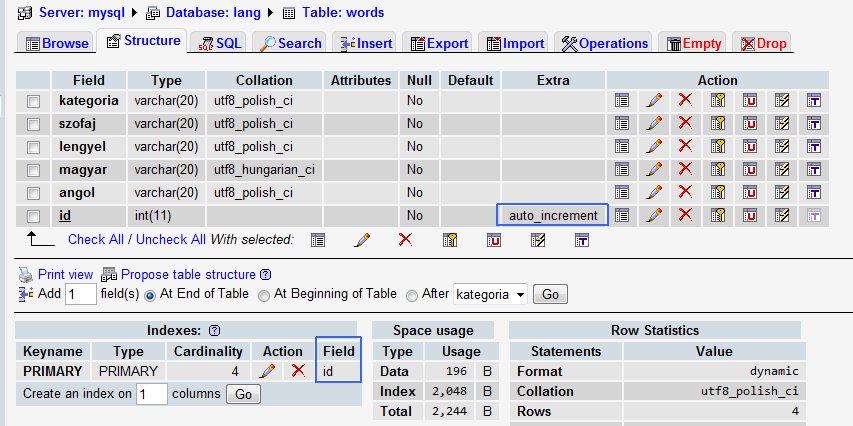Image resolution: width=853 pixels, height=426 pixels.
Task: Select At End of Table radio option
Action: click(150, 295)
